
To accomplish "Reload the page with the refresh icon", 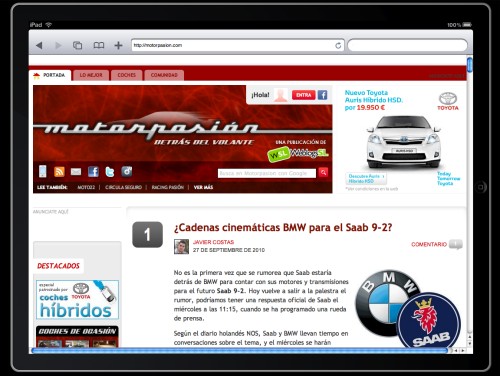I will click(x=338, y=46).
